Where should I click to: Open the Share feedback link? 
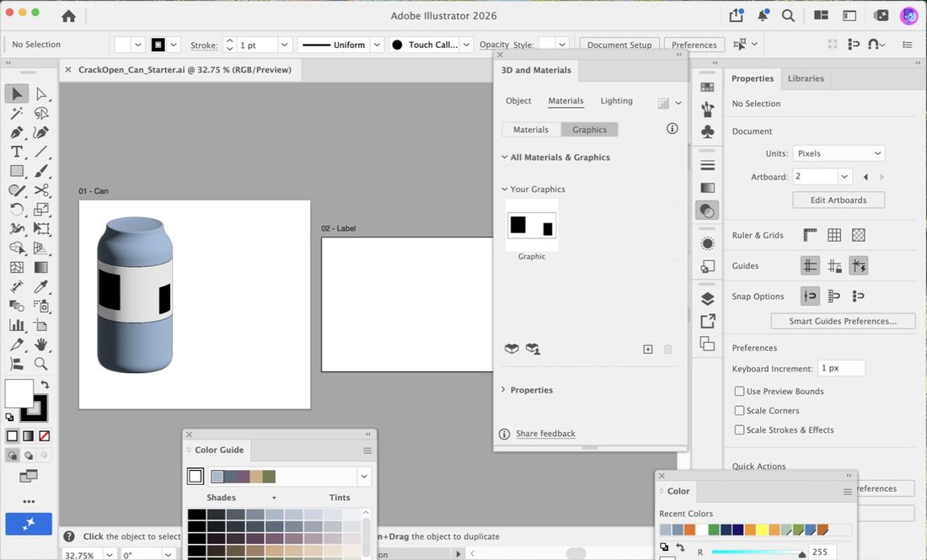coord(545,434)
